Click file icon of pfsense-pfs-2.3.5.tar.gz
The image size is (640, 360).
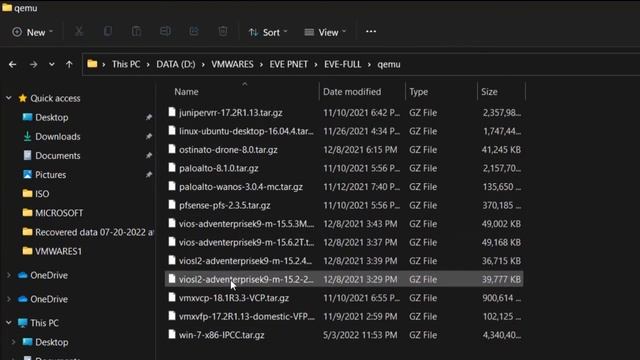click(x=172, y=205)
